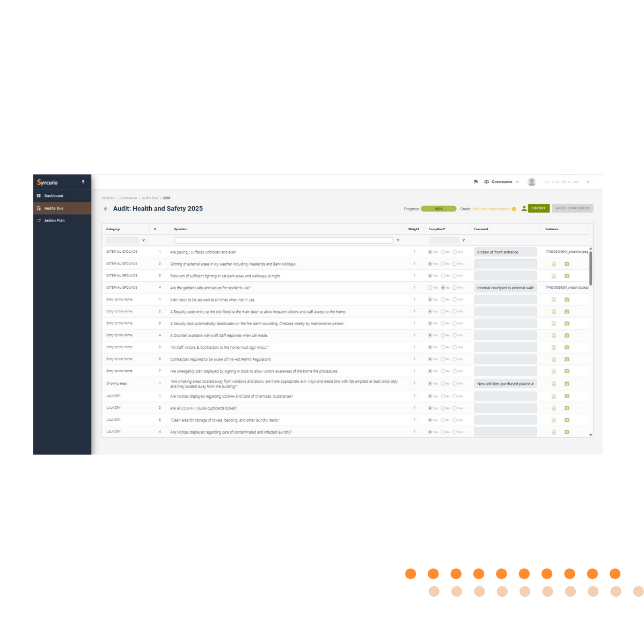Select Yes for 'Are the gardens safe and secure'

tap(431, 287)
